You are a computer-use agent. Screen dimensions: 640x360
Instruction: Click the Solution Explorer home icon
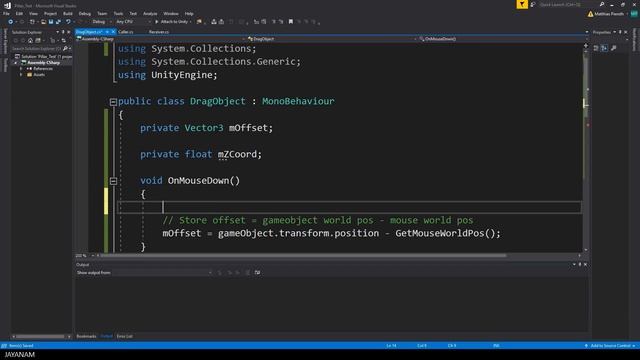(x=30, y=40)
